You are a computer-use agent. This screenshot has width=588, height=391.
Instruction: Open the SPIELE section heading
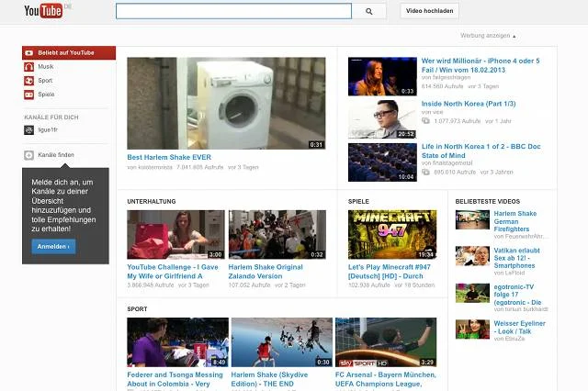coord(358,202)
